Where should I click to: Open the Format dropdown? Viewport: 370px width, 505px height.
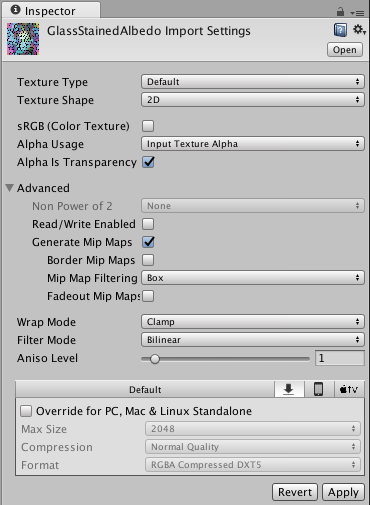pos(253,465)
